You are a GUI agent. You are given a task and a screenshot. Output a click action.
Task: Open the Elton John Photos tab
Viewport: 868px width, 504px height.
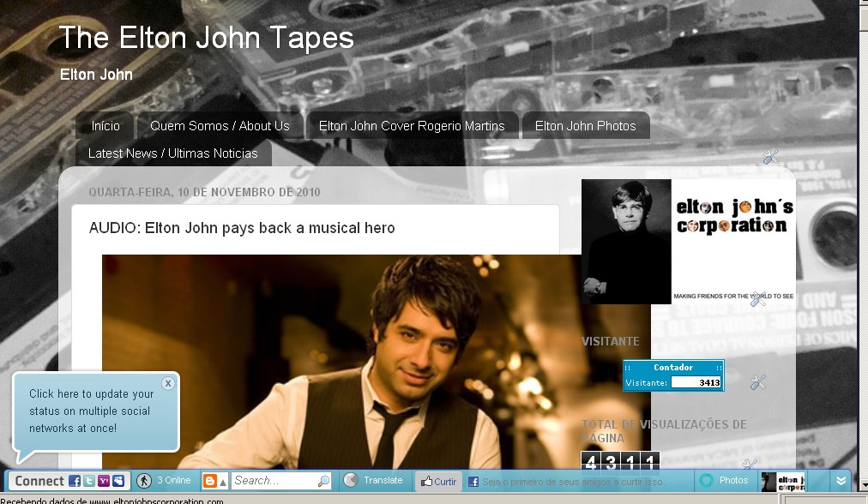pyautogui.click(x=585, y=126)
